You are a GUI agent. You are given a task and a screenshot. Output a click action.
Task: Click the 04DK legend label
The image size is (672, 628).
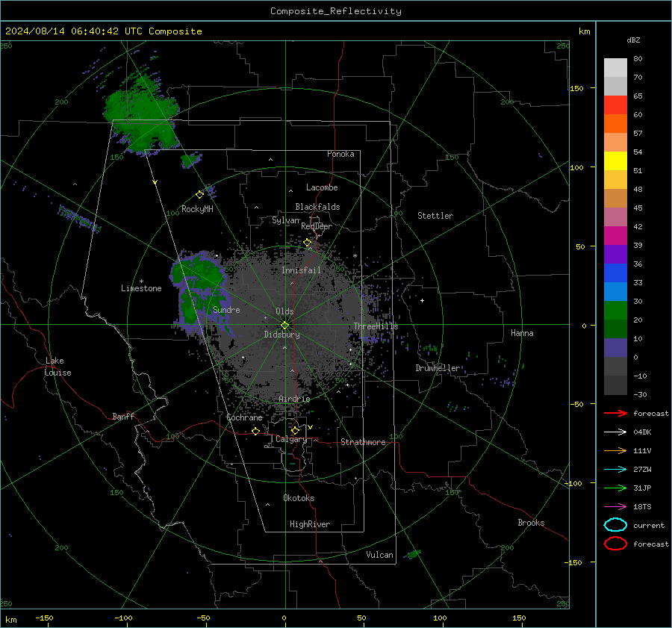[642, 432]
